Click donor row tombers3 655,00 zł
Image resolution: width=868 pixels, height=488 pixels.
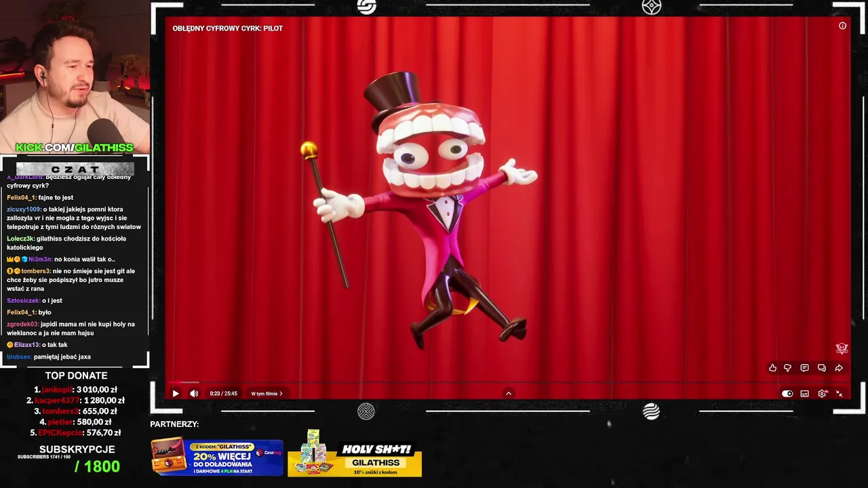coord(76,411)
